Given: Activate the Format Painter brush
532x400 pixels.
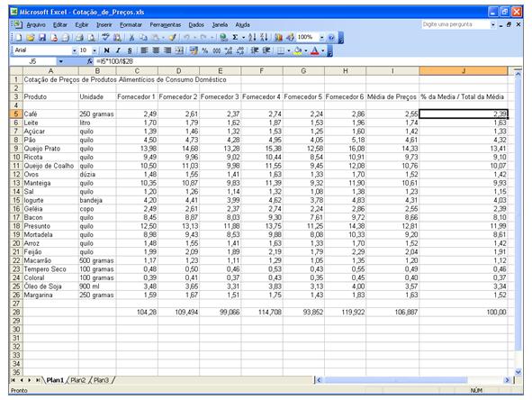Looking at the screenshot, I should (172, 37).
